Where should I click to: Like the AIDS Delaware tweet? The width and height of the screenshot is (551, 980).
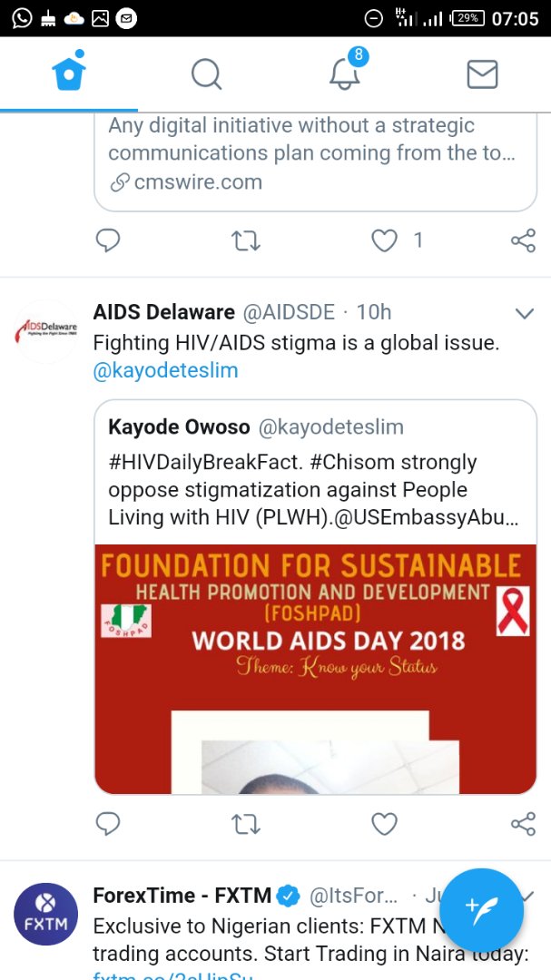pyautogui.click(x=385, y=824)
